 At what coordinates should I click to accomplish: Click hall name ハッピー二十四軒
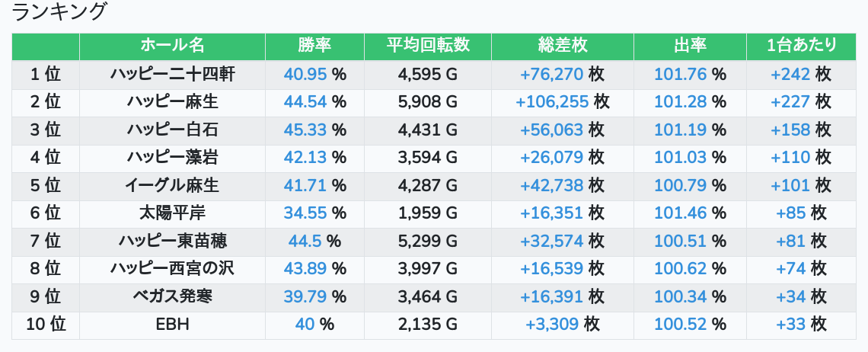pyautogui.click(x=172, y=74)
